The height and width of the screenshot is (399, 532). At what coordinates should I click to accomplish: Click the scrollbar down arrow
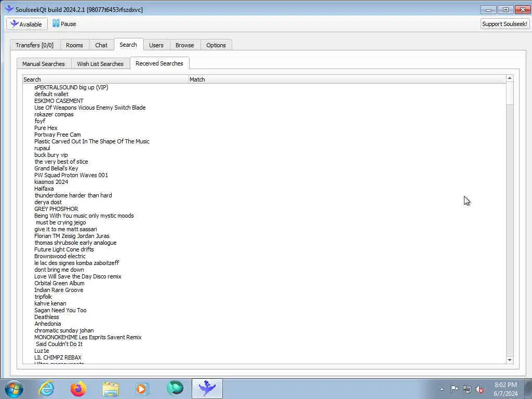click(x=509, y=360)
